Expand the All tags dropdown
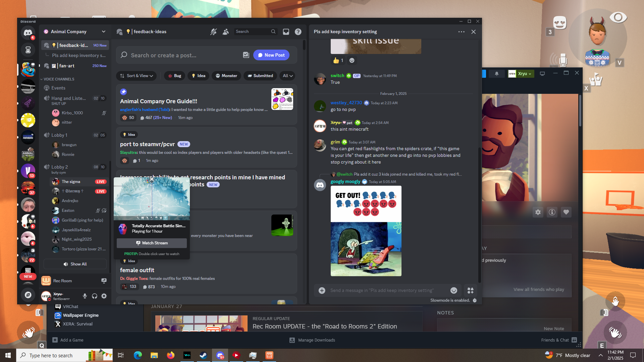Image resolution: width=644 pixels, height=362 pixels. point(287,76)
